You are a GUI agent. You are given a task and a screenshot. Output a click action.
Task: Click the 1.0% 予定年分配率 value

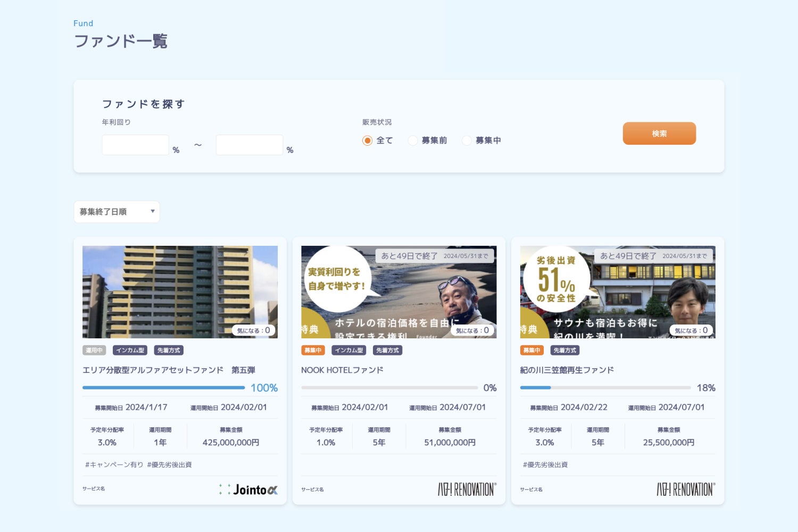pyautogui.click(x=326, y=443)
